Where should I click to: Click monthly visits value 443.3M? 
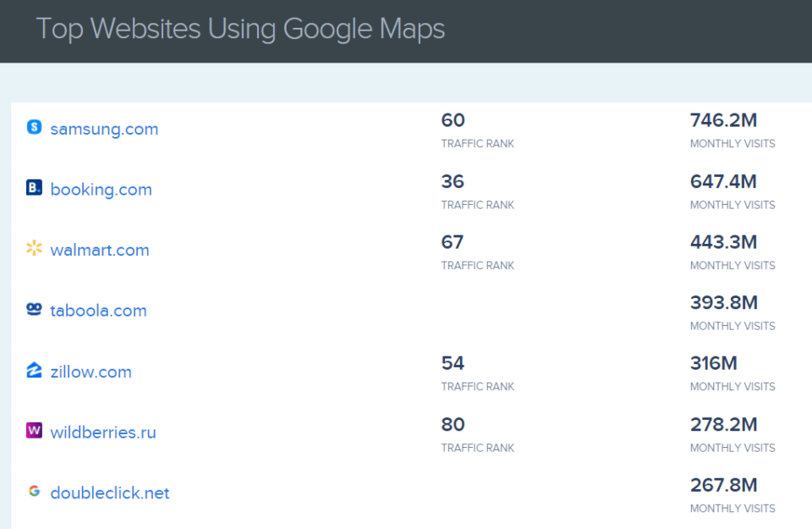coord(723,242)
